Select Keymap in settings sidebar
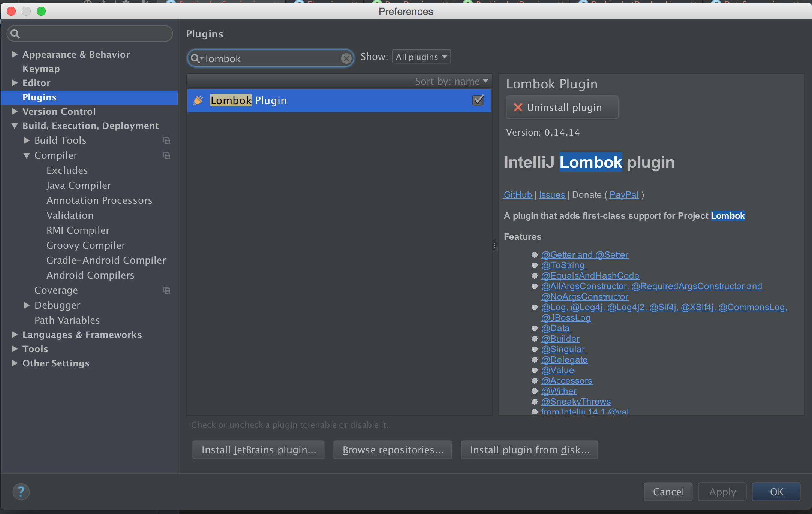This screenshot has width=812, height=514. click(x=41, y=69)
